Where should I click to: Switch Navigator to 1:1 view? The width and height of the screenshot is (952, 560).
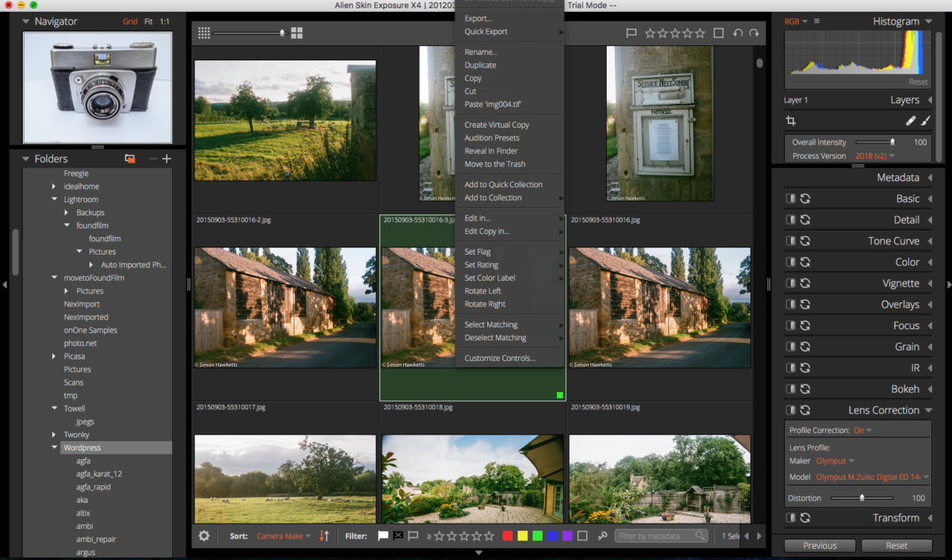coord(164,22)
